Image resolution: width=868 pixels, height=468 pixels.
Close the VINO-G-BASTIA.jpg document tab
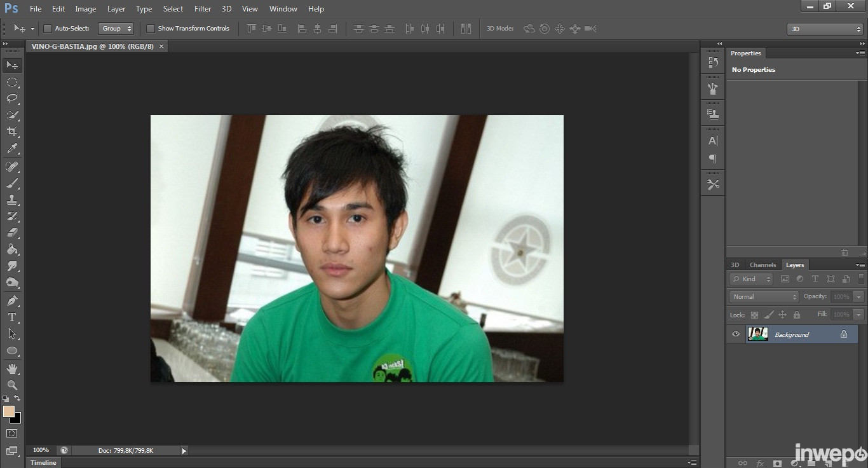pyautogui.click(x=161, y=46)
